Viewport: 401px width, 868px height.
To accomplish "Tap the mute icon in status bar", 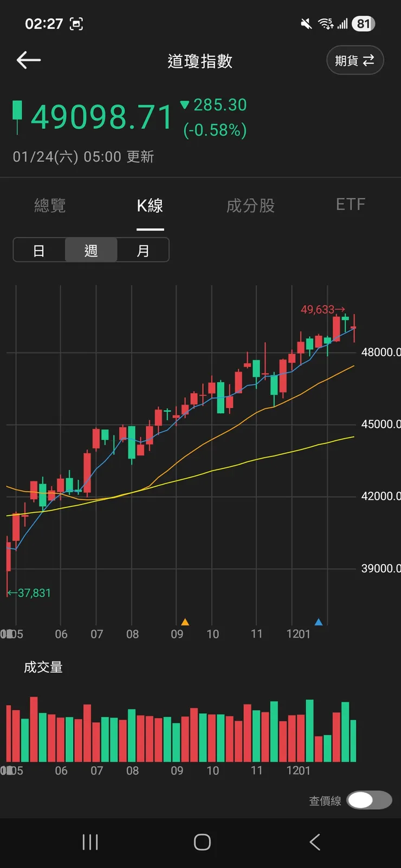I will (306, 24).
